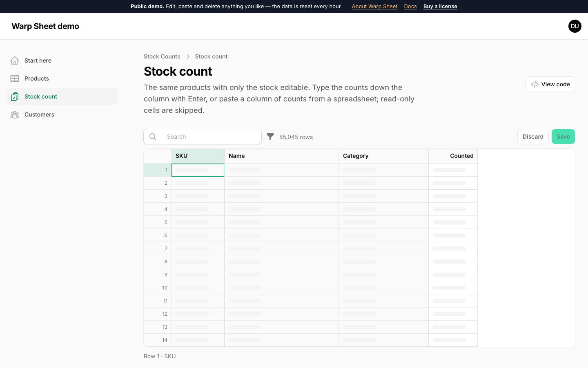Viewport: 588px width, 368px height.
Task: Click the Discard button
Action: tap(533, 137)
